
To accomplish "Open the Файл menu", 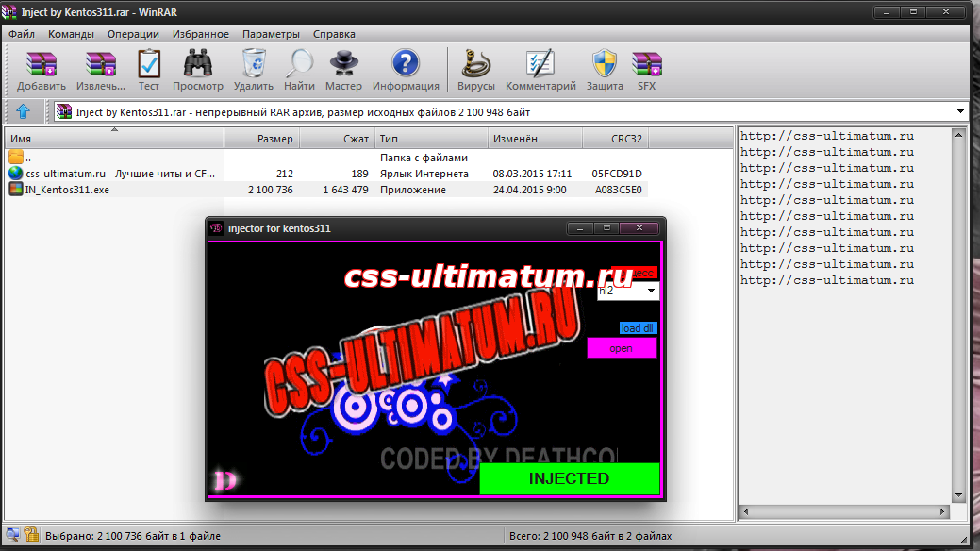I will pyautogui.click(x=22, y=34).
